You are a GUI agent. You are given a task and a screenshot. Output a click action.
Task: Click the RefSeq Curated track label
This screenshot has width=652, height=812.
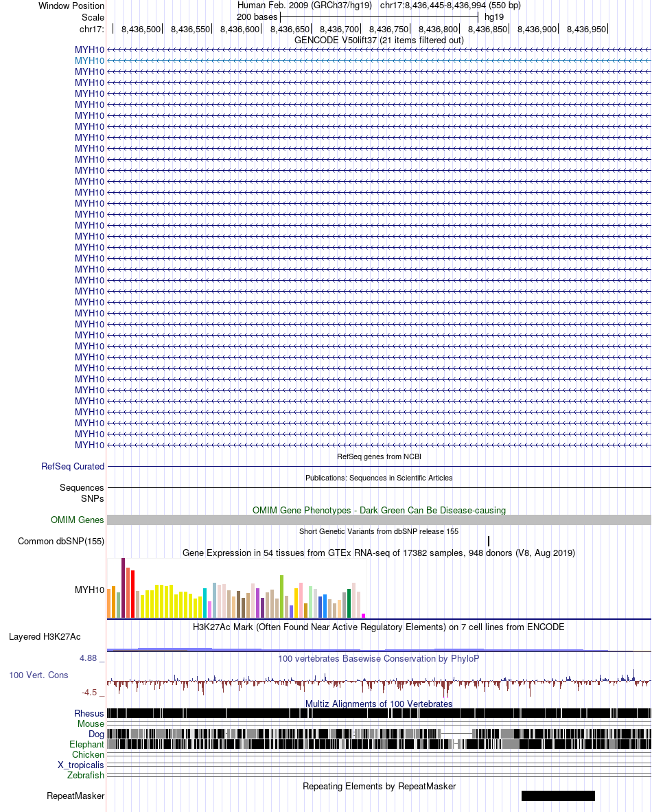tap(73, 466)
